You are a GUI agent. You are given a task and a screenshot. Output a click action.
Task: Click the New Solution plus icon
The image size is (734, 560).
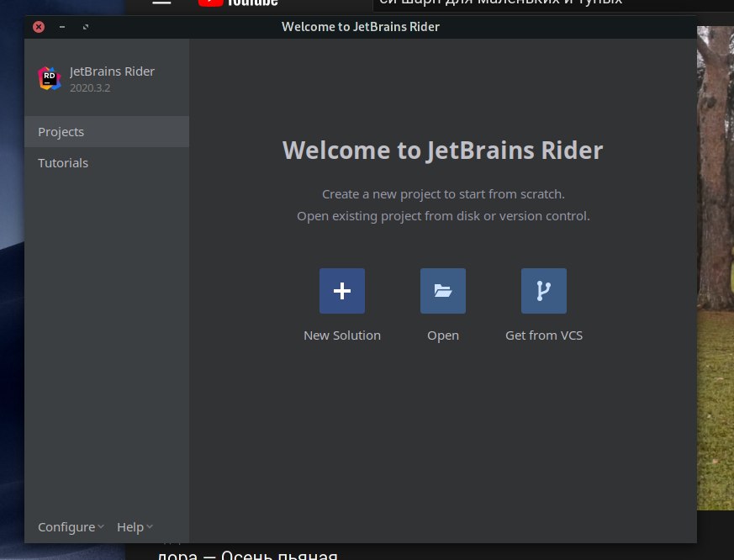pos(341,291)
